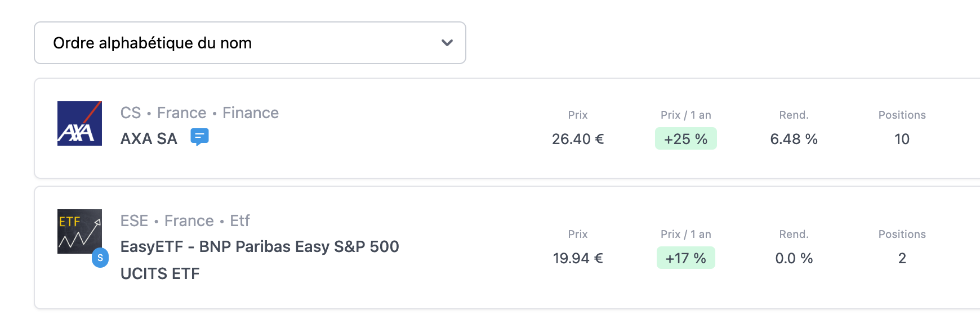Viewport: 980px width, 315px height.
Task: Click the Positions label in EasyETF row
Action: click(902, 234)
